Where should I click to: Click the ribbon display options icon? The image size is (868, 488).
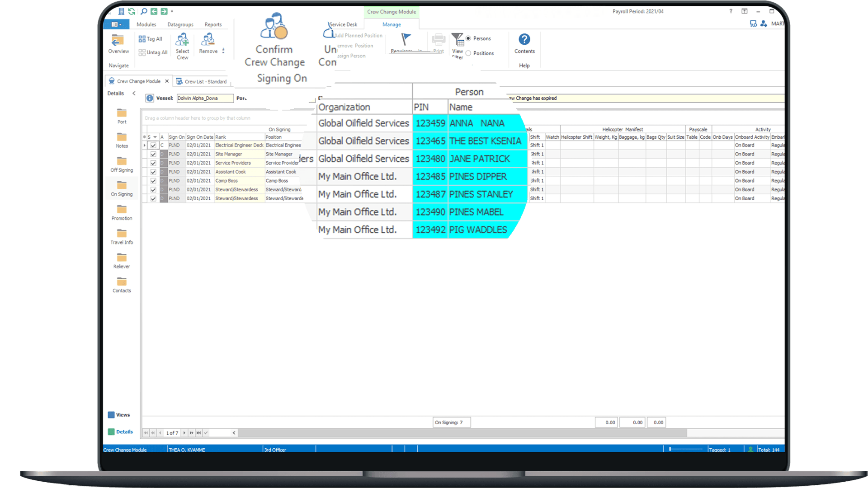[x=744, y=11]
